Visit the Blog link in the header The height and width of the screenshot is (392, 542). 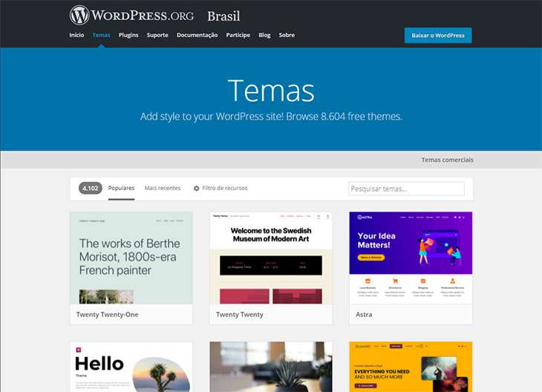click(x=264, y=35)
